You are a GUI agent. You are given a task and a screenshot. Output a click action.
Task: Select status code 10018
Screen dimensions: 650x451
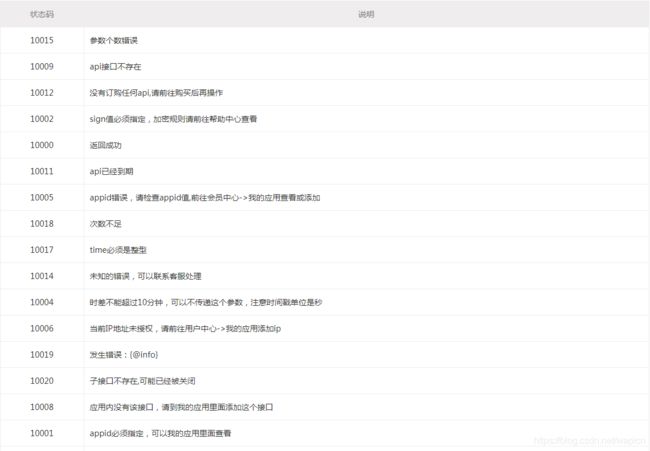pos(42,223)
